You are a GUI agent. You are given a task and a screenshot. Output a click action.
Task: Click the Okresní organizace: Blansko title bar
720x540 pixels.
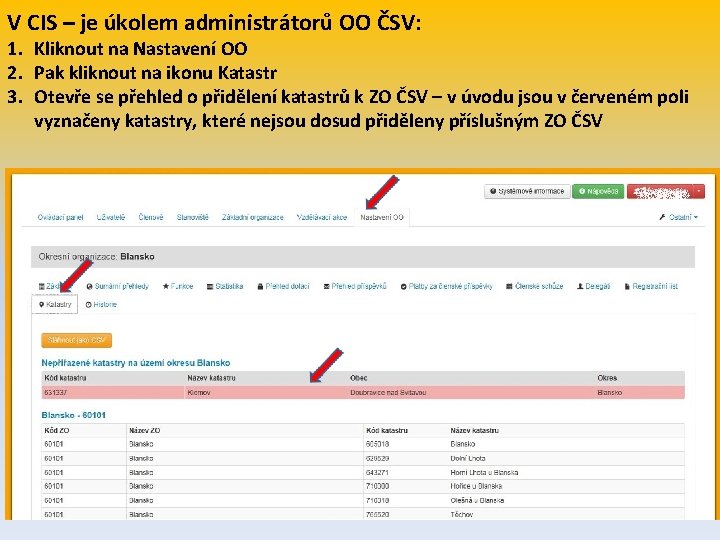pyautogui.click(x=363, y=257)
